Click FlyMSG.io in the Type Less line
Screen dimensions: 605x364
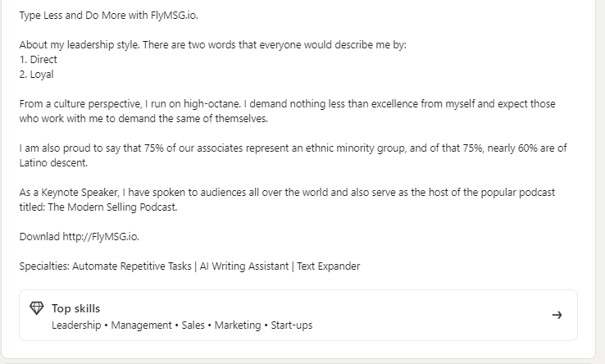tap(174, 16)
